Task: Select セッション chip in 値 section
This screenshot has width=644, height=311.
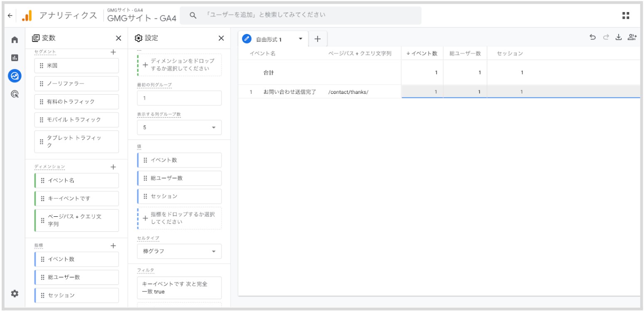Action: (x=179, y=196)
